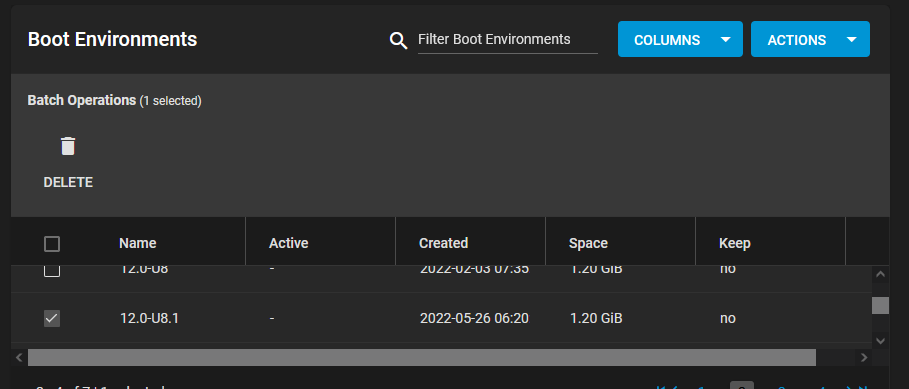909x389 pixels.
Task: Check the 12.0-U8 row checkbox
Action: coord(52,271)
